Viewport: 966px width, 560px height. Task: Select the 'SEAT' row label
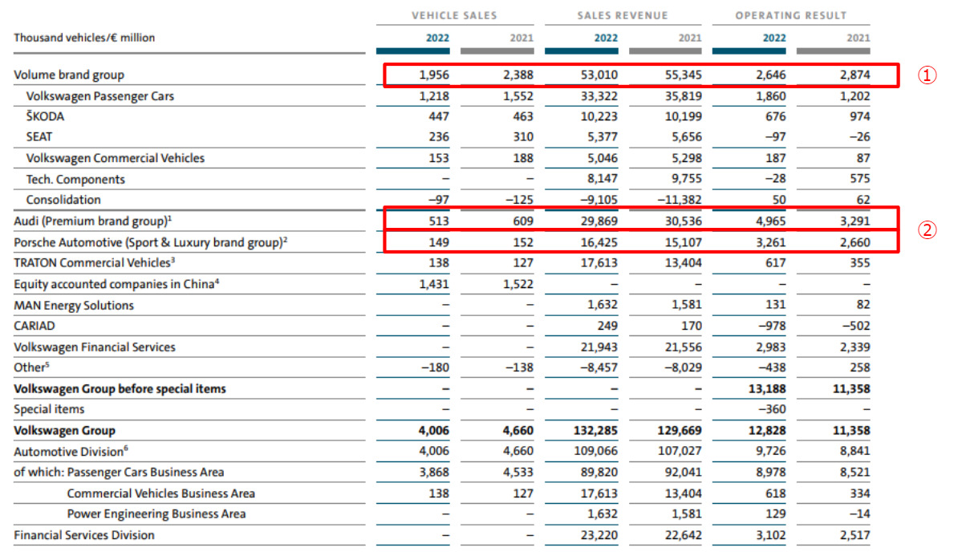(39, 137)
